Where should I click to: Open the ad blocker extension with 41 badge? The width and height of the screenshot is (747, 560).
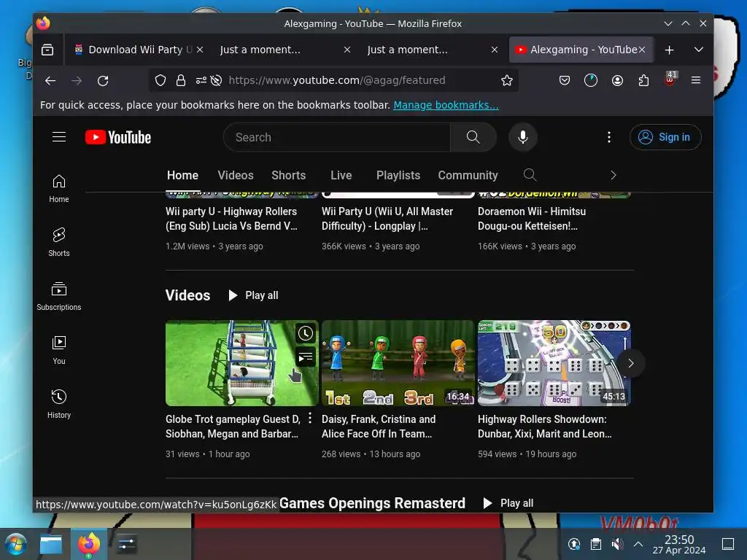click(670, 79)
